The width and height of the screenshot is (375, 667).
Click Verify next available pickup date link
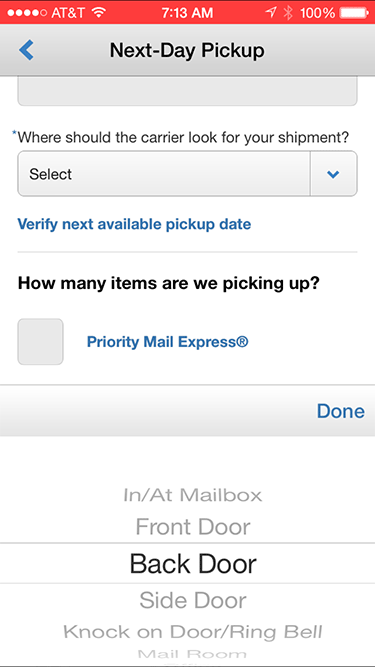134,224
